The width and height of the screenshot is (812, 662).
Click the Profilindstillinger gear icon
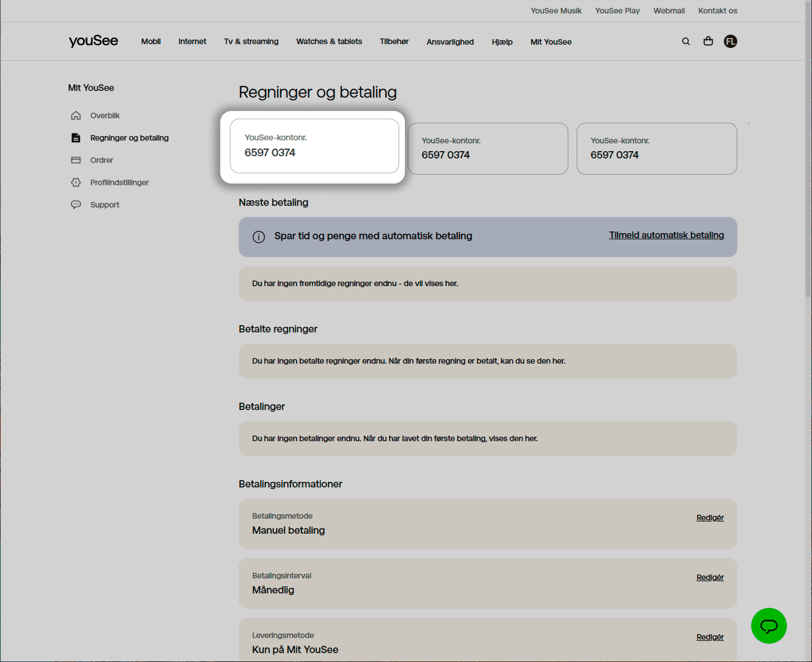coord(76,182)
